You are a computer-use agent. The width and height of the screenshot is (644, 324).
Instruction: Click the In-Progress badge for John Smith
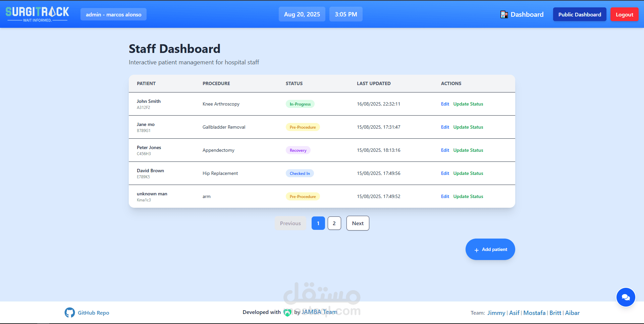pos(300,104)
